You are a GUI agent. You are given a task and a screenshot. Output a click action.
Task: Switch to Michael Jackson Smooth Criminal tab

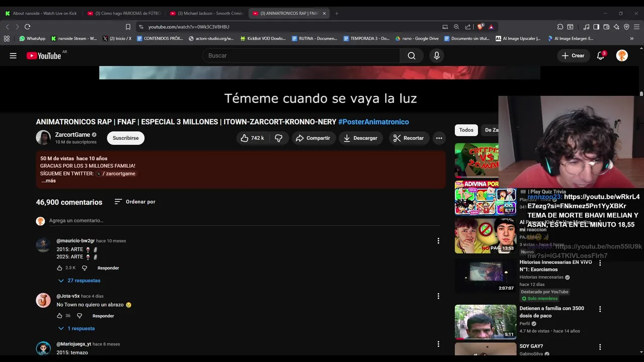pos(207,13)
